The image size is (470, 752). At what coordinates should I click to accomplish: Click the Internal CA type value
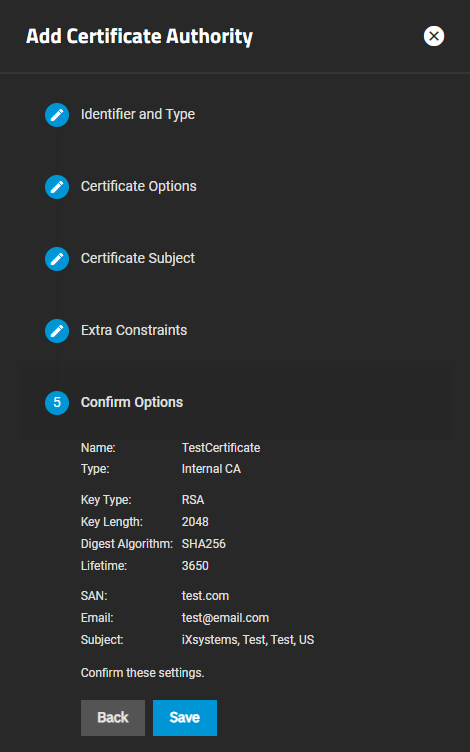pos(211,469)
